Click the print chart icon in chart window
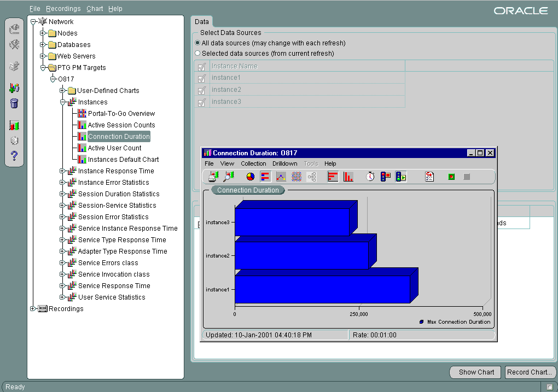Viewport: 558px width, 392px height. [213, 177]
